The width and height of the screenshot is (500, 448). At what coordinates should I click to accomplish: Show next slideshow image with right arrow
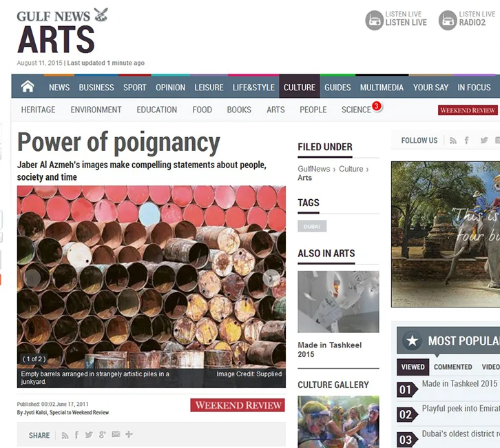(271, 278)
